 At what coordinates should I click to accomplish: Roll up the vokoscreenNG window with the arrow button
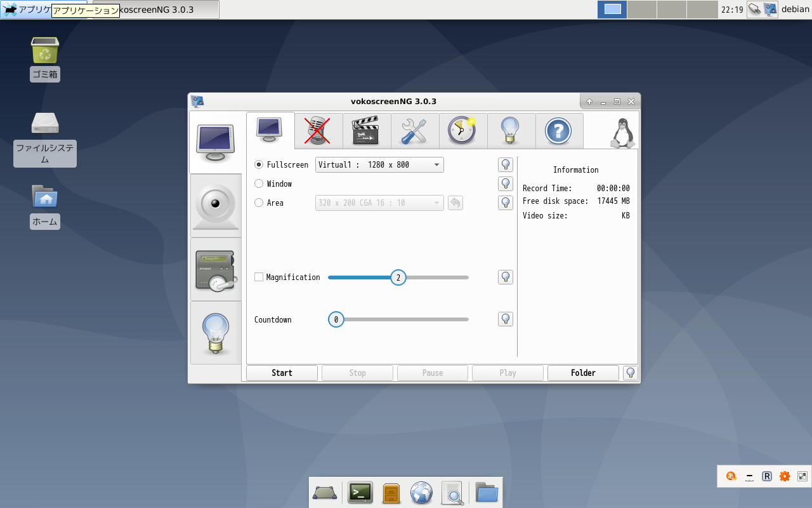(x=589, y=102)
